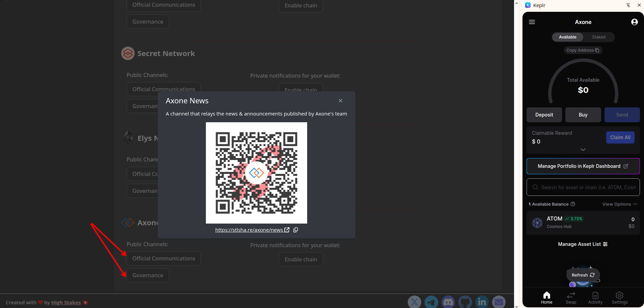
Task: Open Manage Asset List
Action: coord(583,244)
